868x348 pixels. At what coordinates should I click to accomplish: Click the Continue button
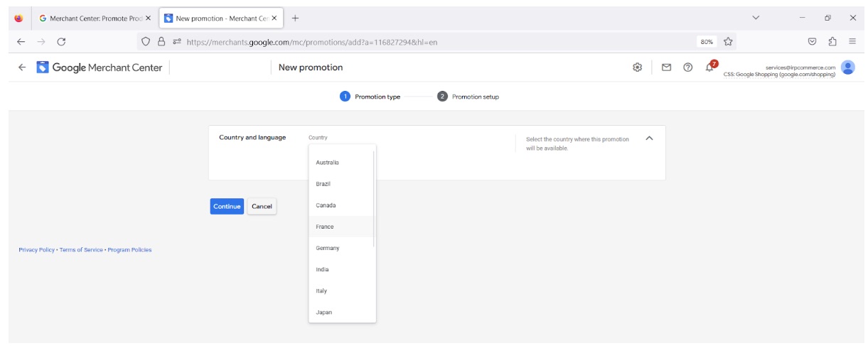pos(227,207)
